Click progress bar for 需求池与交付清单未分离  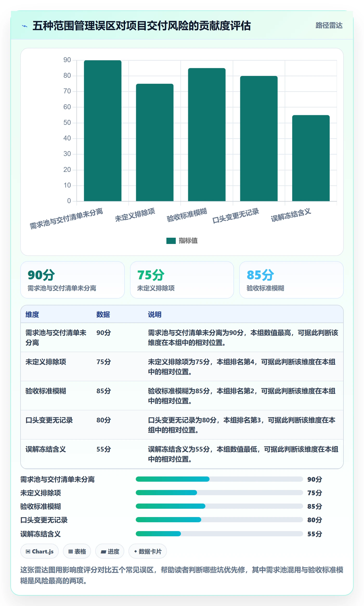click(x=219, y=479)
